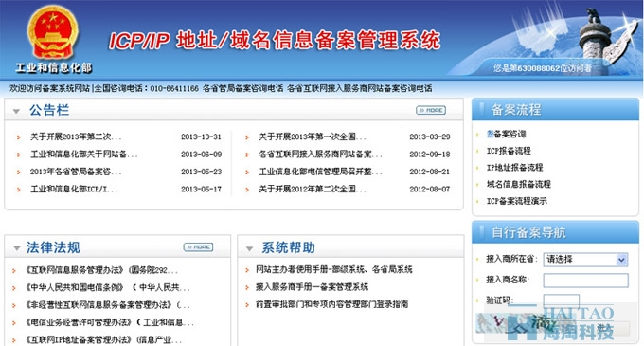Screen dimensions: 644x346
Task: Open notice 关于开展2012年第二次全国...
Action: [x=313, y=190]
